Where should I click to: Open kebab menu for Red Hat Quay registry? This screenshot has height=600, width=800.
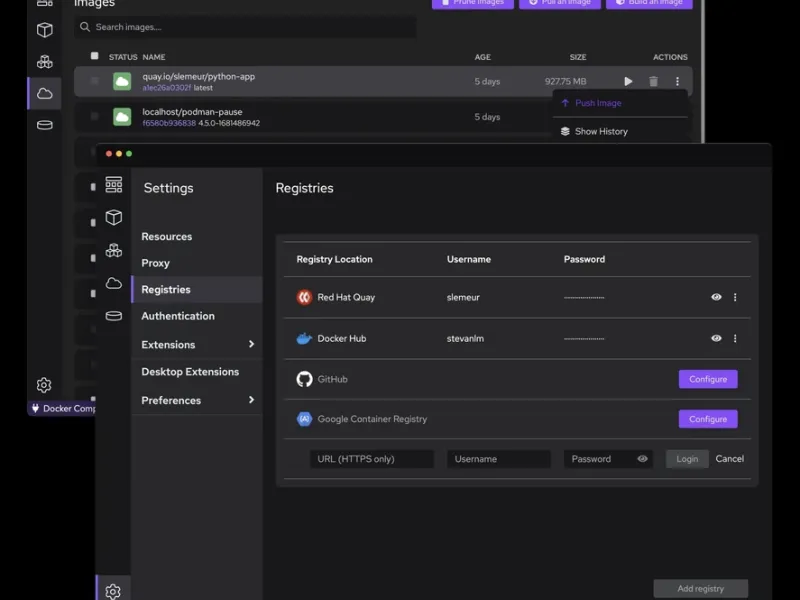click(x=735, y=297)
